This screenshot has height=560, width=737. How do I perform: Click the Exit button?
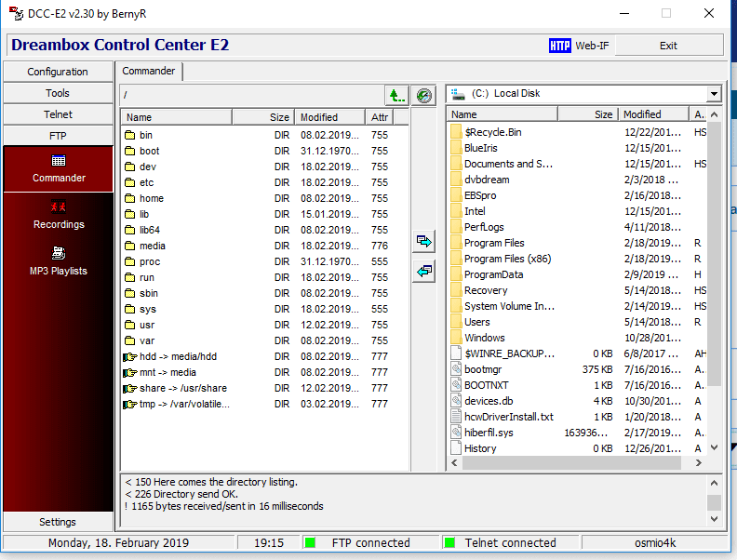(x=668, y=46)
